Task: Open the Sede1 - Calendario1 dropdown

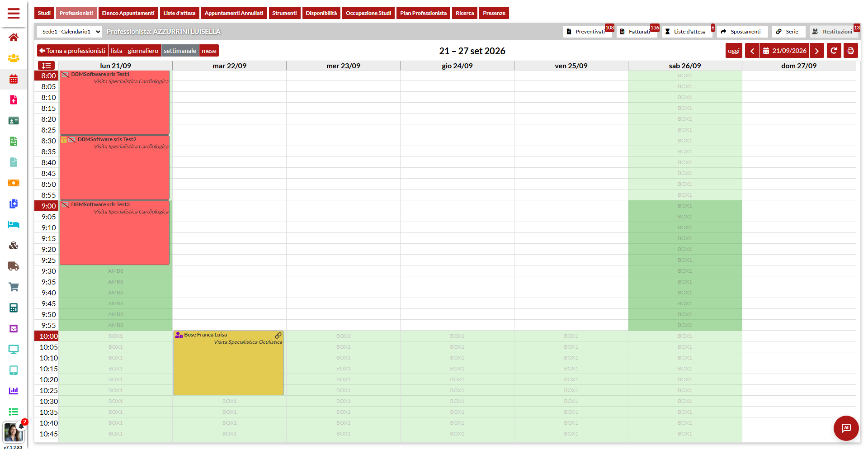Action: coord(69,32)
